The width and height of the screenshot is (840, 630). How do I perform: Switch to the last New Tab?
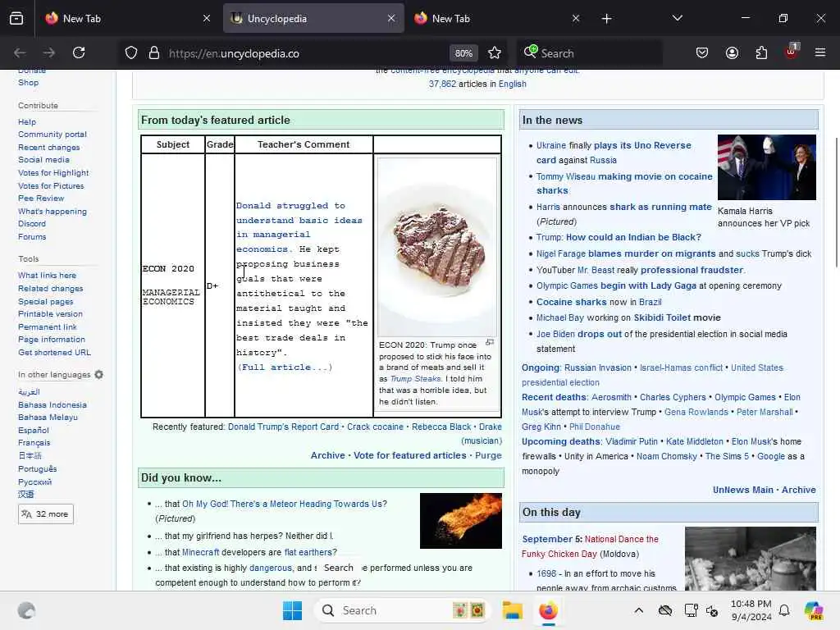pos(496,18)
